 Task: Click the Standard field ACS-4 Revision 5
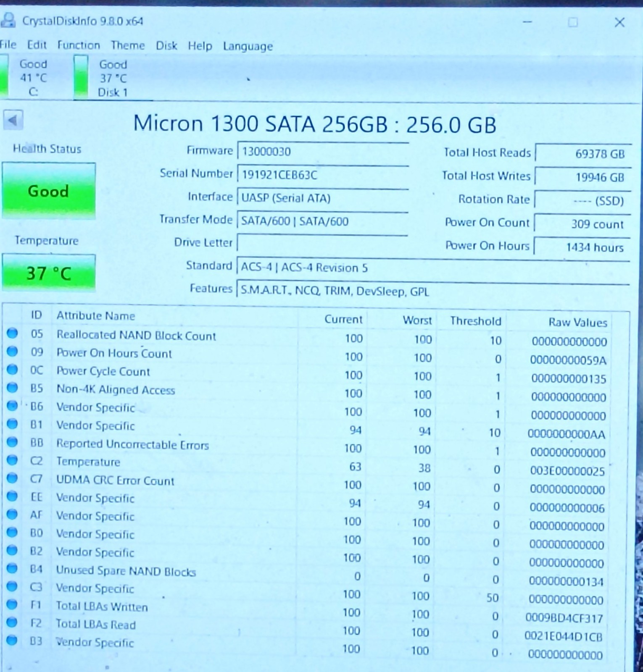click(433, 268)
